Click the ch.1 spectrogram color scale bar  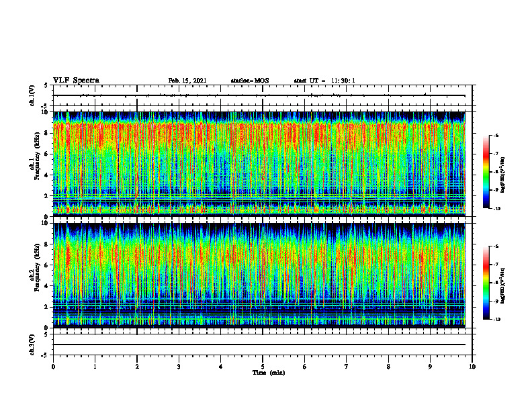[486, 172]
